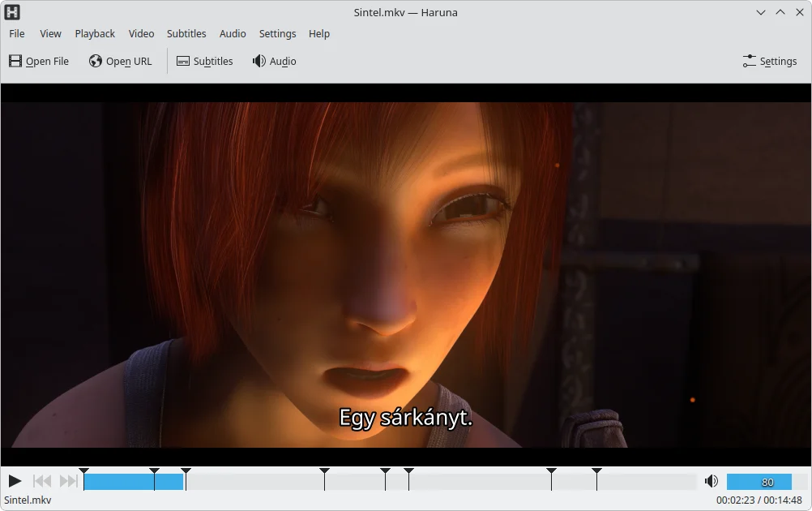Click the 00:02:23 / 00:14:48 time display

coord(759,500)
